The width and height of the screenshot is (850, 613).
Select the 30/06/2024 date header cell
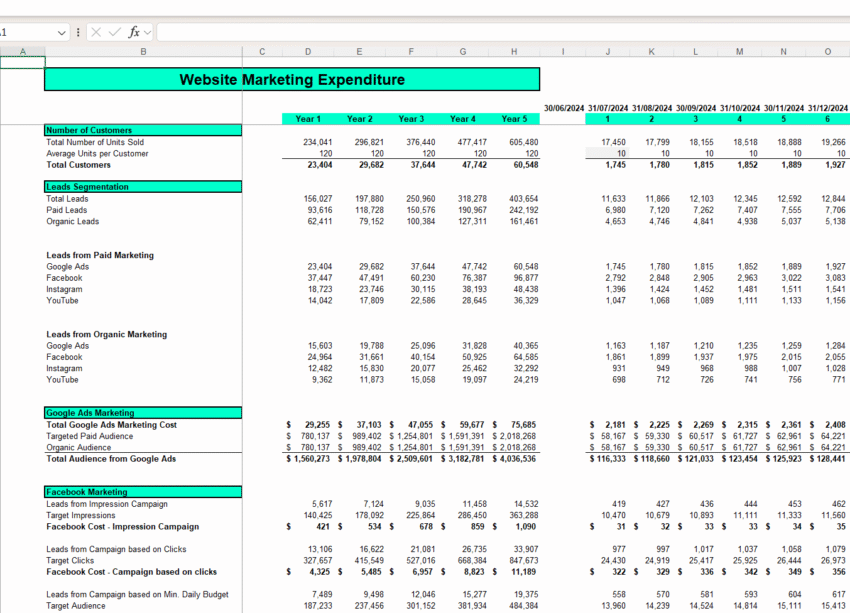562,107
